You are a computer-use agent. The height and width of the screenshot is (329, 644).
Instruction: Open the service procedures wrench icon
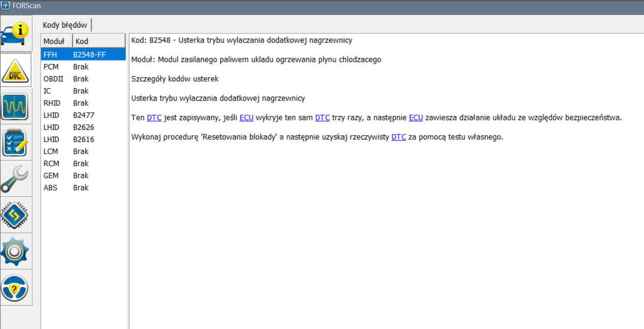coord(16,179)
